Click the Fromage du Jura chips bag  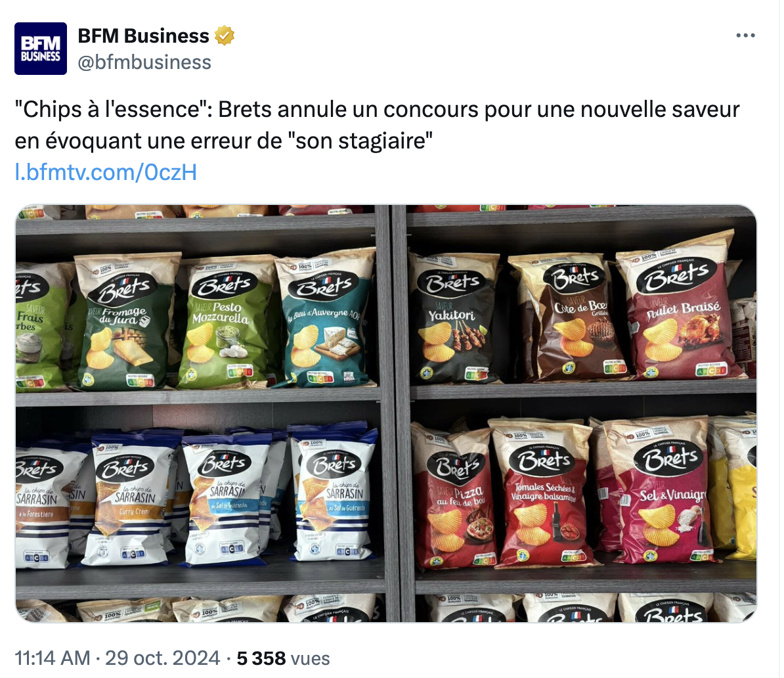125,322
